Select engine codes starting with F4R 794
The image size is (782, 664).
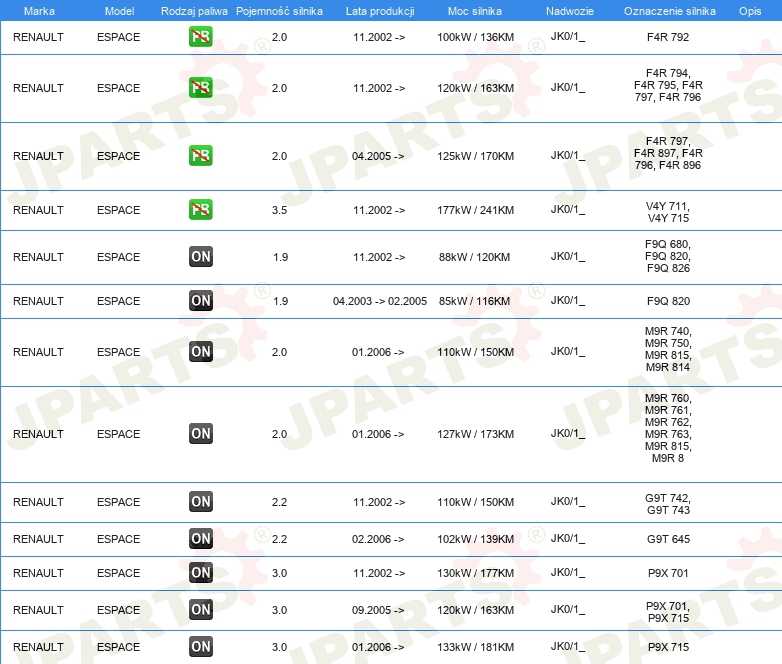click(x=668, y=85)
